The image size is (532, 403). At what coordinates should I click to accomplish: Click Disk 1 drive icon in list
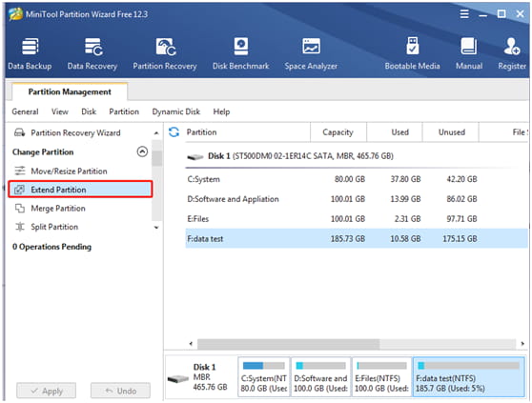point(195,156)
